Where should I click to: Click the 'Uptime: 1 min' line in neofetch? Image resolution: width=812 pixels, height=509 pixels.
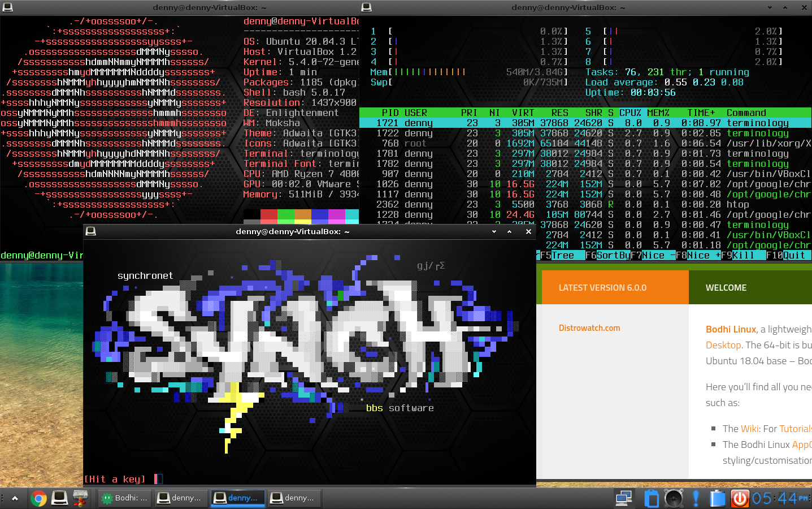[x=280, y=72]
